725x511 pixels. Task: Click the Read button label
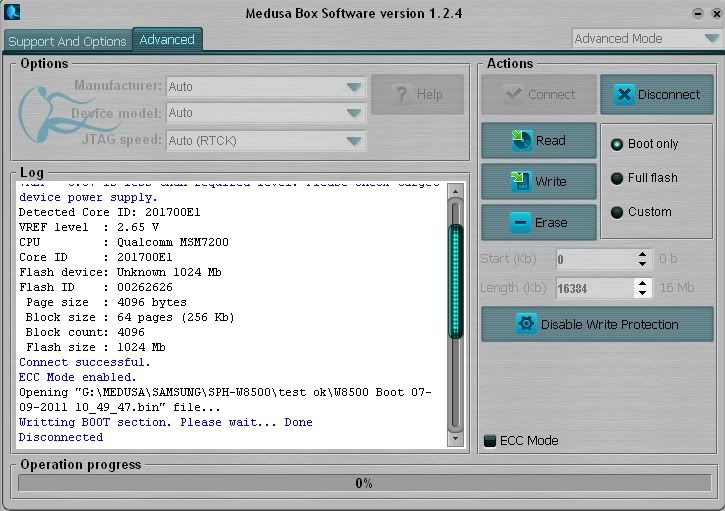550,140
